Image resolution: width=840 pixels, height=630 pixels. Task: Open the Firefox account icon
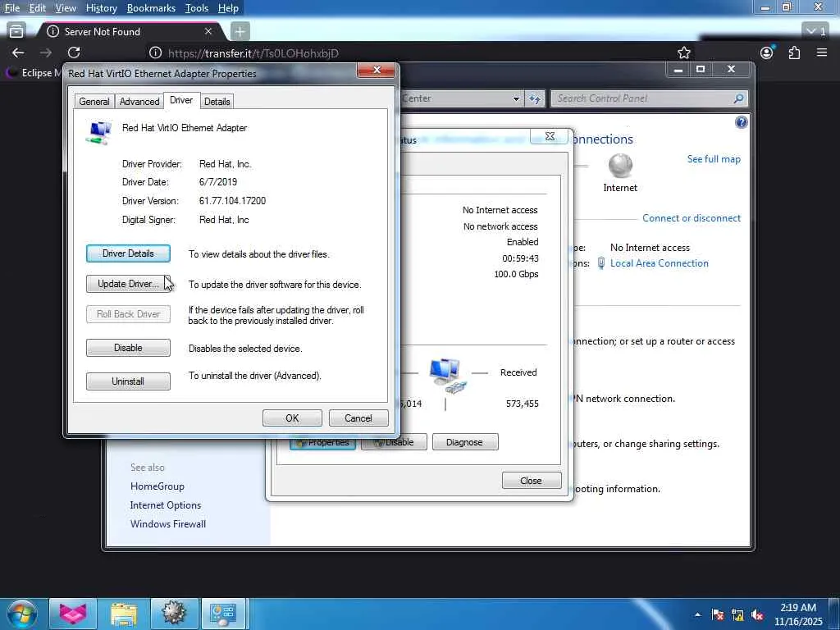click(767, 52)
